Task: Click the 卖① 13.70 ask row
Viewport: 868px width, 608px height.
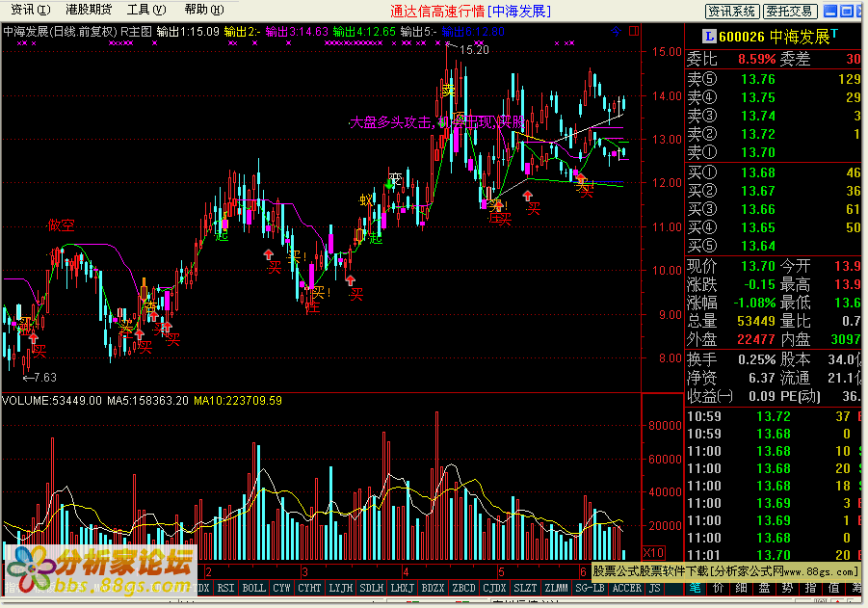Action: [774, 152]
